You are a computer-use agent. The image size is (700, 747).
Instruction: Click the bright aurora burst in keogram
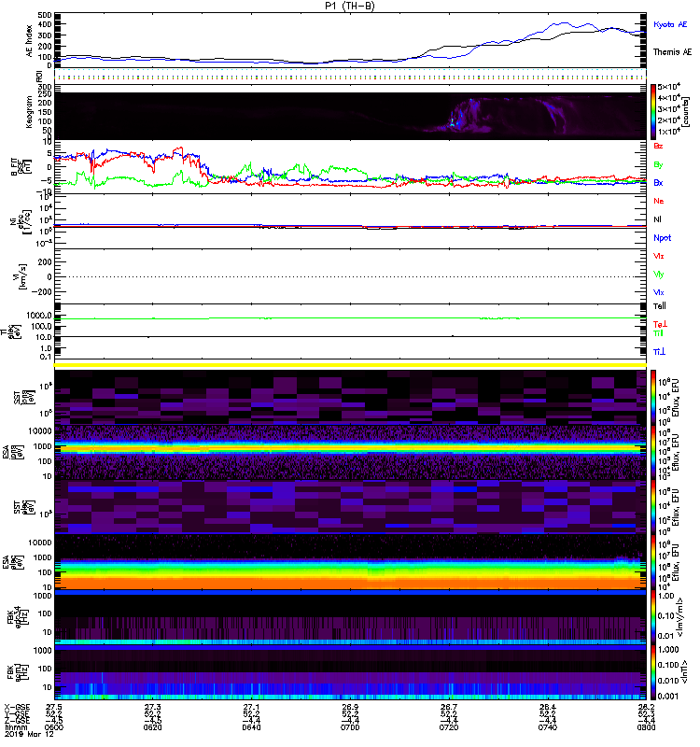click(455, 120)
